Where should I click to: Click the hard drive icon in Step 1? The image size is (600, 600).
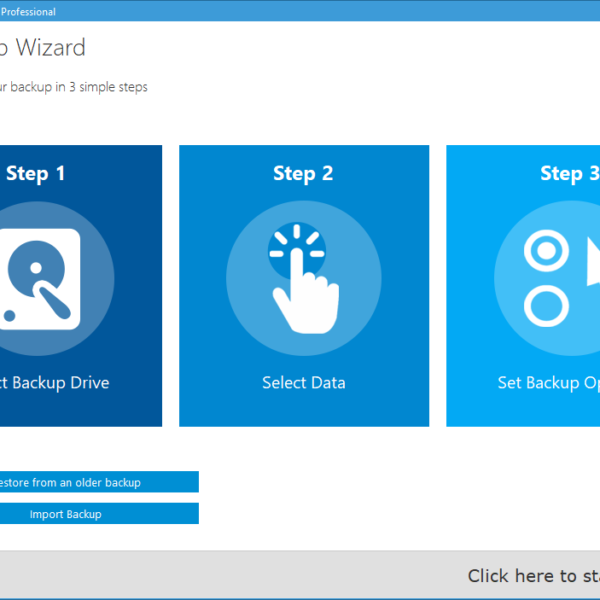tap(39, 279)
